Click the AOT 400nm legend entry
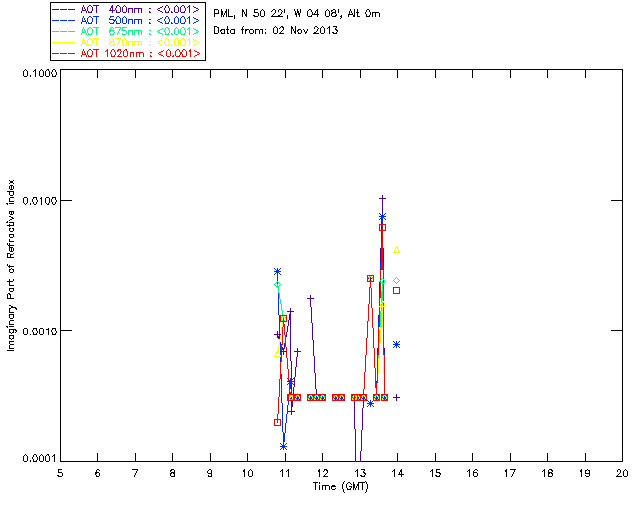Screen dimensions: 640x512 click(x=126, y=9)
